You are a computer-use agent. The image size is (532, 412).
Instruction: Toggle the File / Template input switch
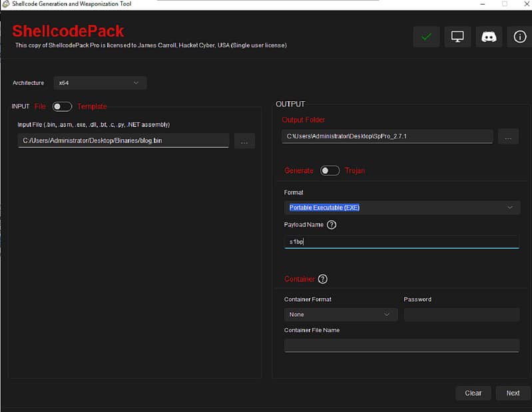62,106
